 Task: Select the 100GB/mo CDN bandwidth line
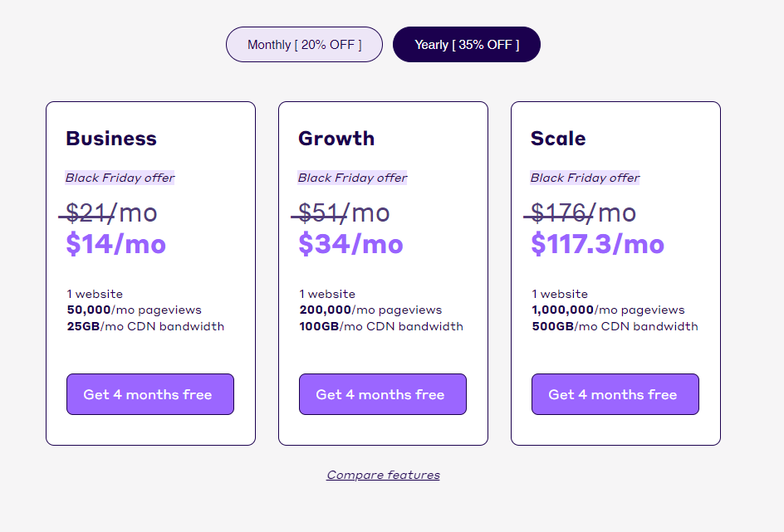pyautogui.click(x=381, y=326)
